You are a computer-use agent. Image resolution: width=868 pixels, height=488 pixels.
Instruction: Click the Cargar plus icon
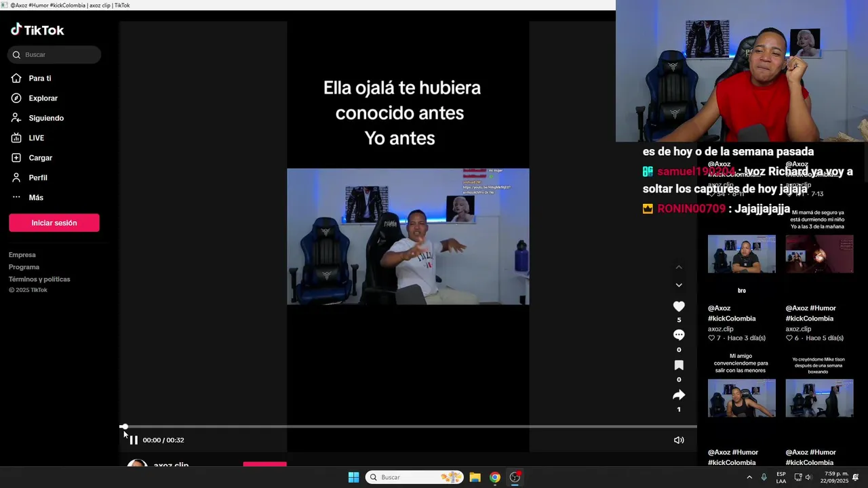[x=16, y=158]
